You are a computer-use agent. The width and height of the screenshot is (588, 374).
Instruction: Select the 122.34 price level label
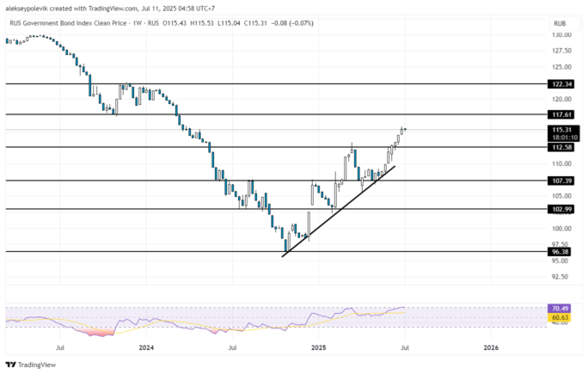tap(561, 84)
